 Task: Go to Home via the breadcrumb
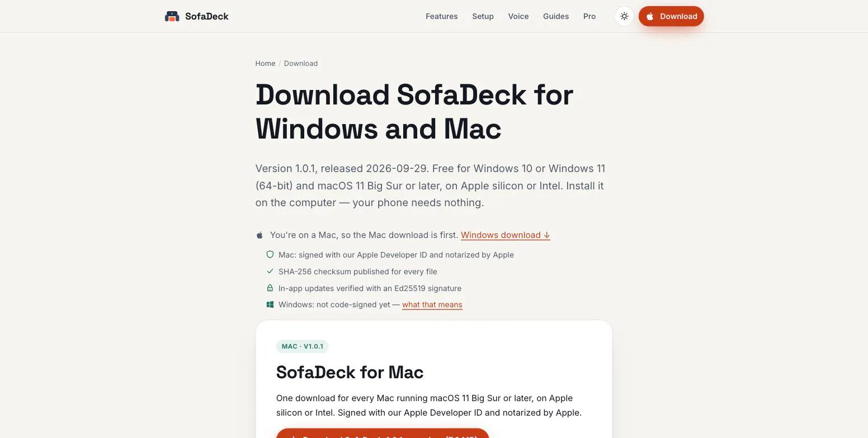click(265, 64)
